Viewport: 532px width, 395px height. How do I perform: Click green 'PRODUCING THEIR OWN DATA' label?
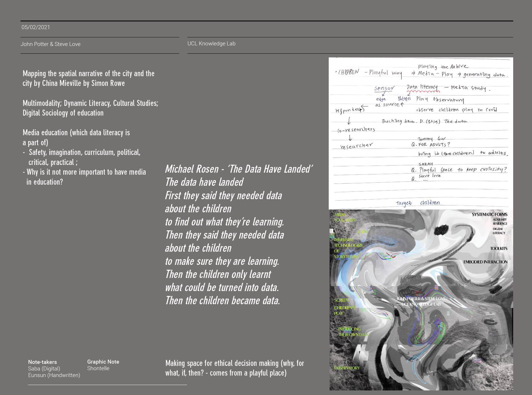353,332
